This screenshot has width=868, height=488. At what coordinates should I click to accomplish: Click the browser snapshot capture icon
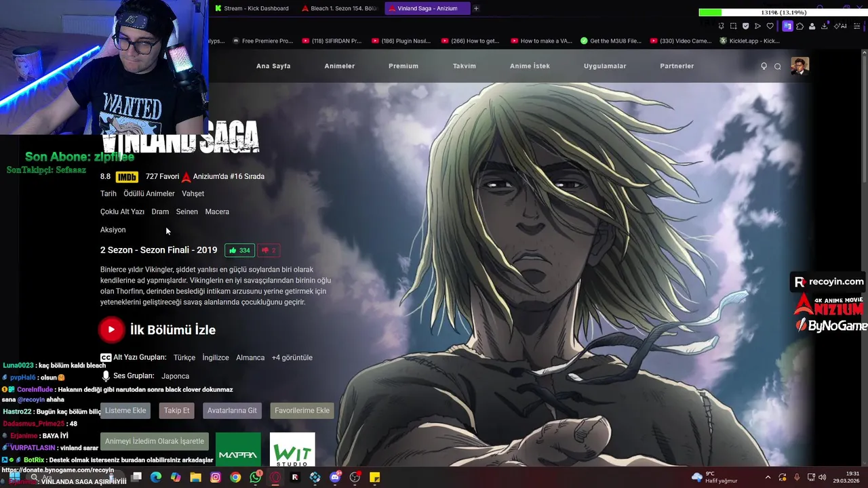tap(733, 26)
